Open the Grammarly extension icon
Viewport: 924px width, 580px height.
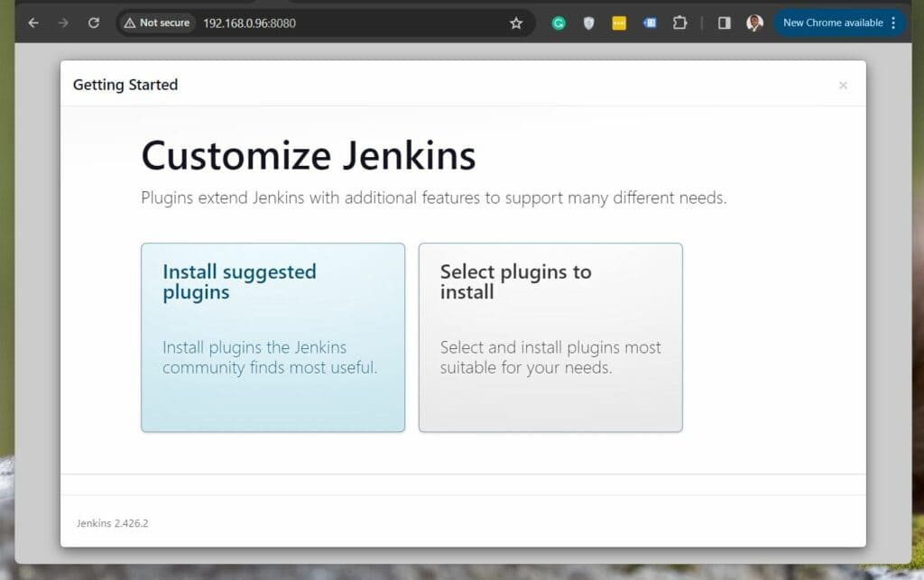tap(559, 23)
